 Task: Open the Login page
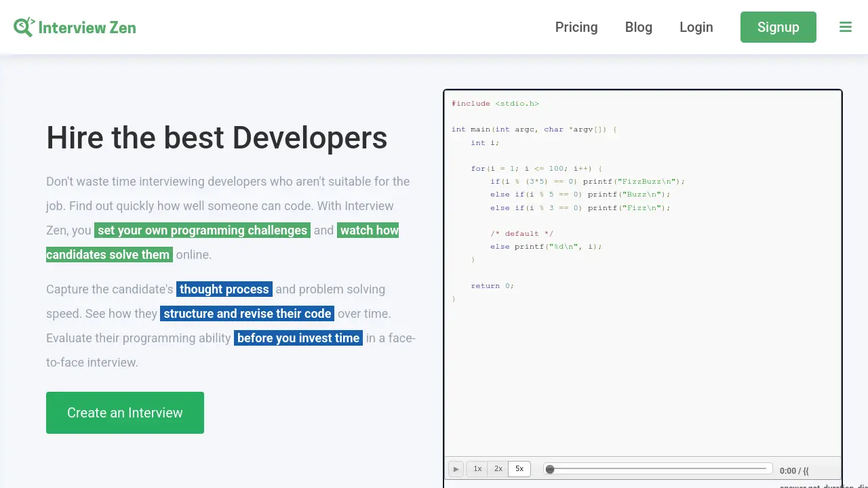(696, 27)
